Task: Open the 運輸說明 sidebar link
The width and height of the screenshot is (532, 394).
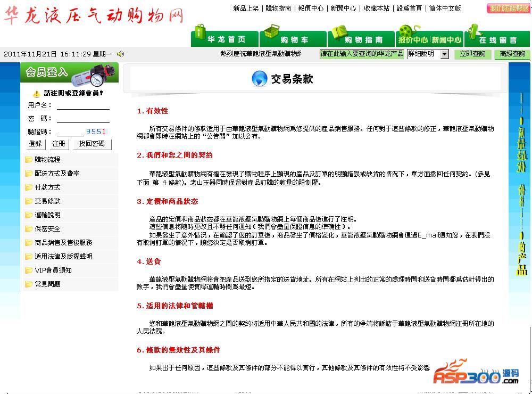Action: (47, 215)
